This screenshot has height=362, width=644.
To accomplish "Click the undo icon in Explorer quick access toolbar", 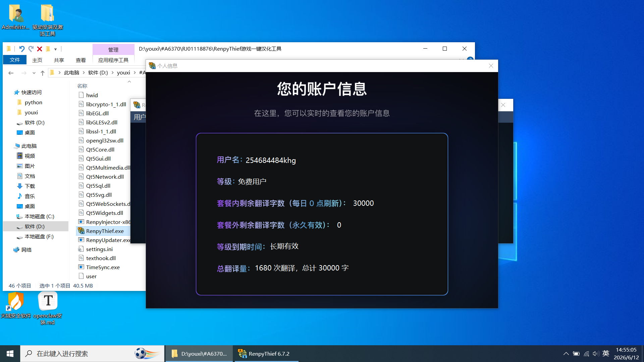I will point(22,49).
